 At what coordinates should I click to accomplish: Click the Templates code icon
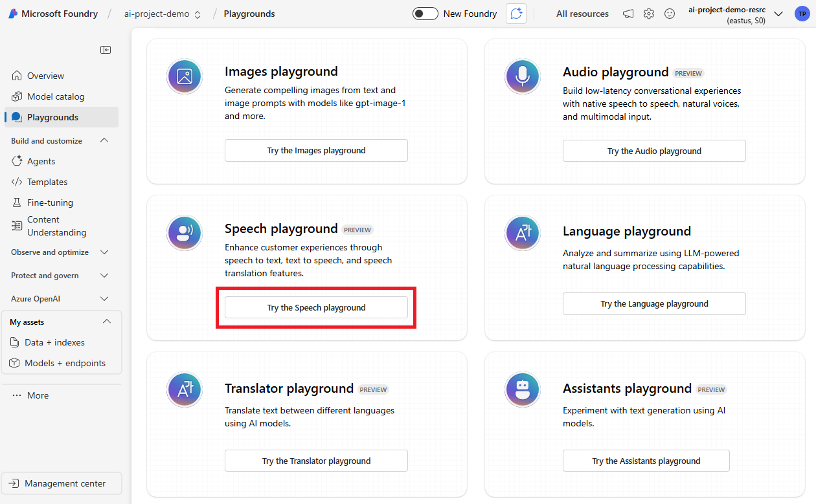(x=17, y=182)
